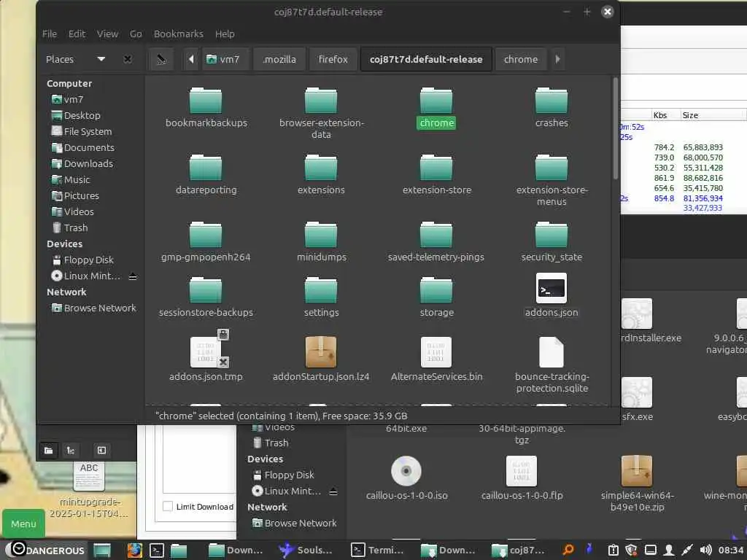Open the Go menu
This screenshot has height=560, width=747.
point(136,34)
